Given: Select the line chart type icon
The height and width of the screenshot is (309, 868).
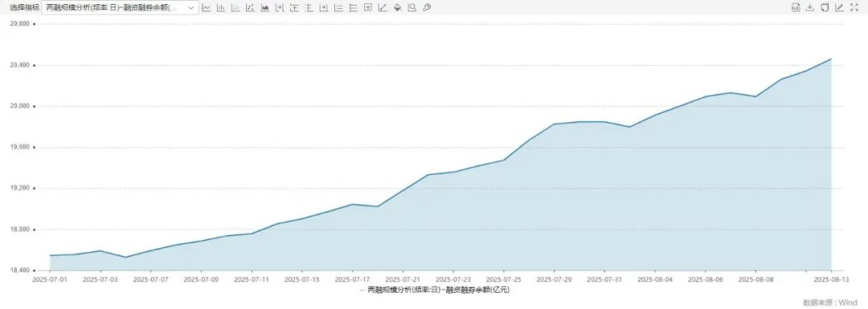Looking at the screenshot, I should click(207, 8).
